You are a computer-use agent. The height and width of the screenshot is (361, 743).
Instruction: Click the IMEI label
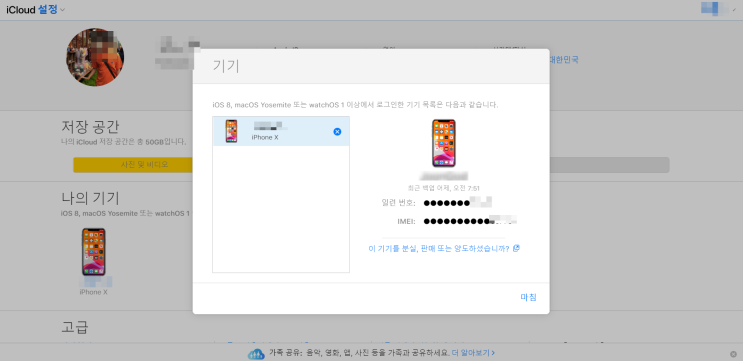tap(406, 221)
